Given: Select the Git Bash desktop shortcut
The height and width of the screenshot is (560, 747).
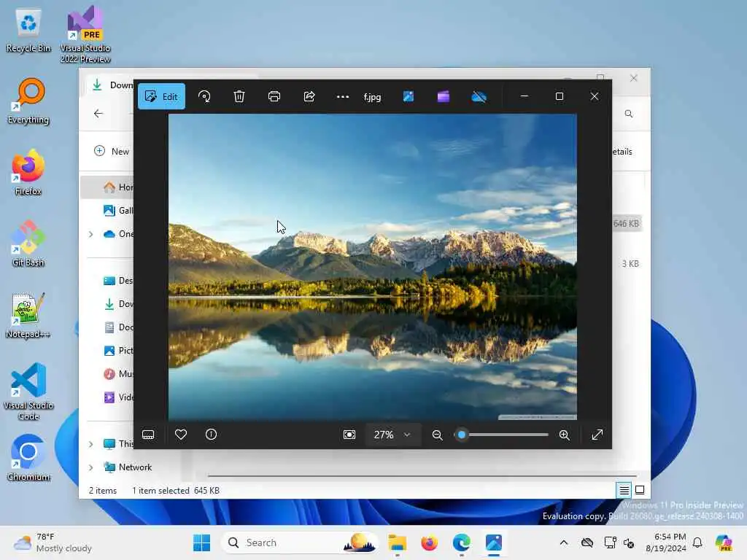Looking at the screenshot, I should [x=28, y=244].
